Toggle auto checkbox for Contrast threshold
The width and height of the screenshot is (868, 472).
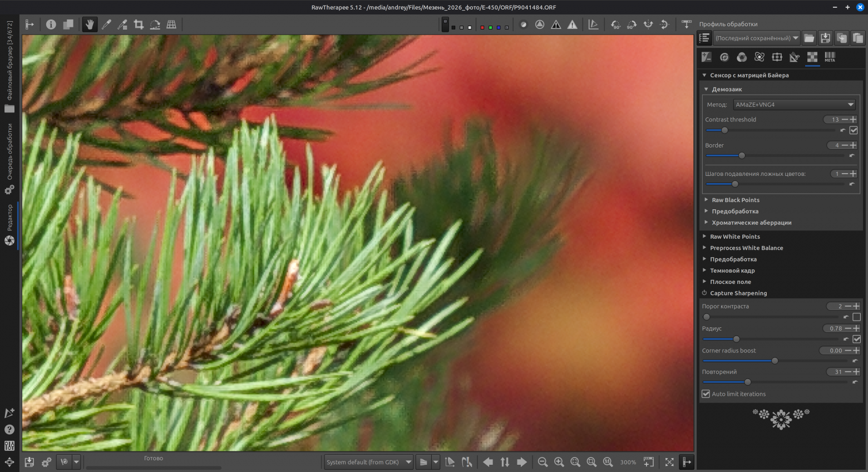click(x=854, y=130)
